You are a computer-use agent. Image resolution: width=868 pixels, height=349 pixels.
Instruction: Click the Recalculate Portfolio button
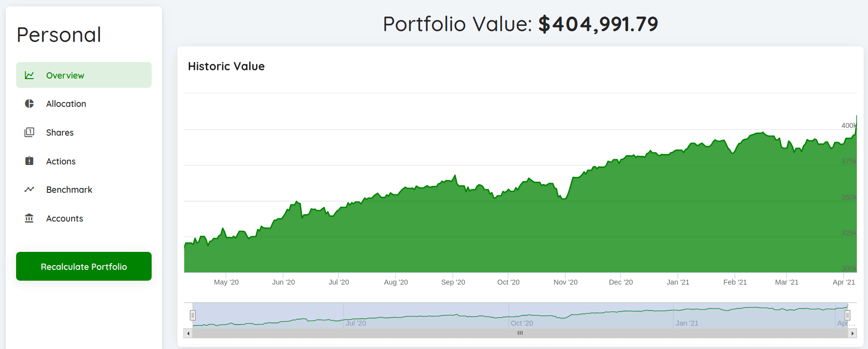click(83, 267)
